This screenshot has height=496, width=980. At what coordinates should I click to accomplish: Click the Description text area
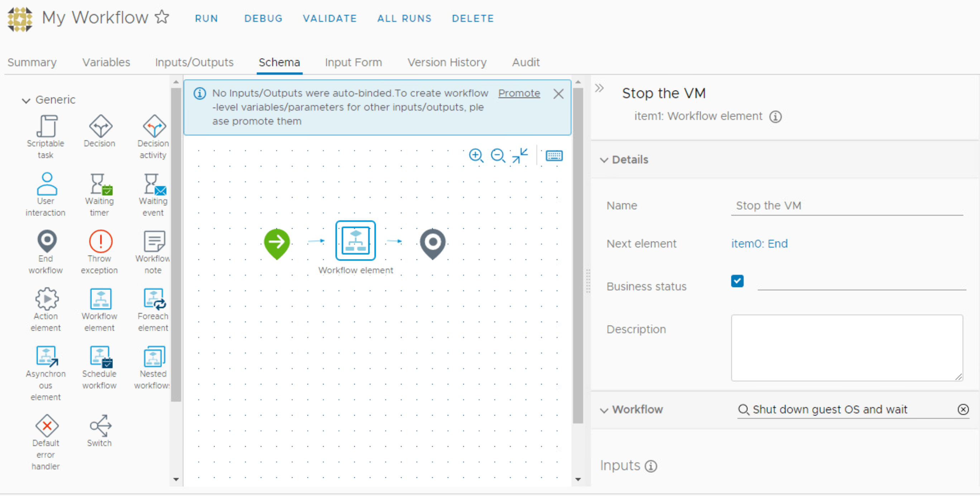coord(847,348)
